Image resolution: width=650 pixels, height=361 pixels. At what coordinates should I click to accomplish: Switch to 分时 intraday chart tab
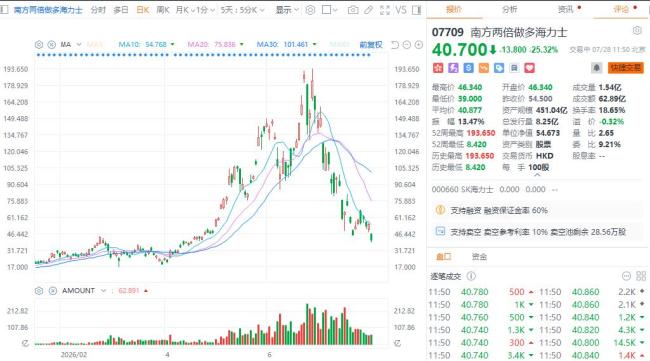(x=98, y=10)
